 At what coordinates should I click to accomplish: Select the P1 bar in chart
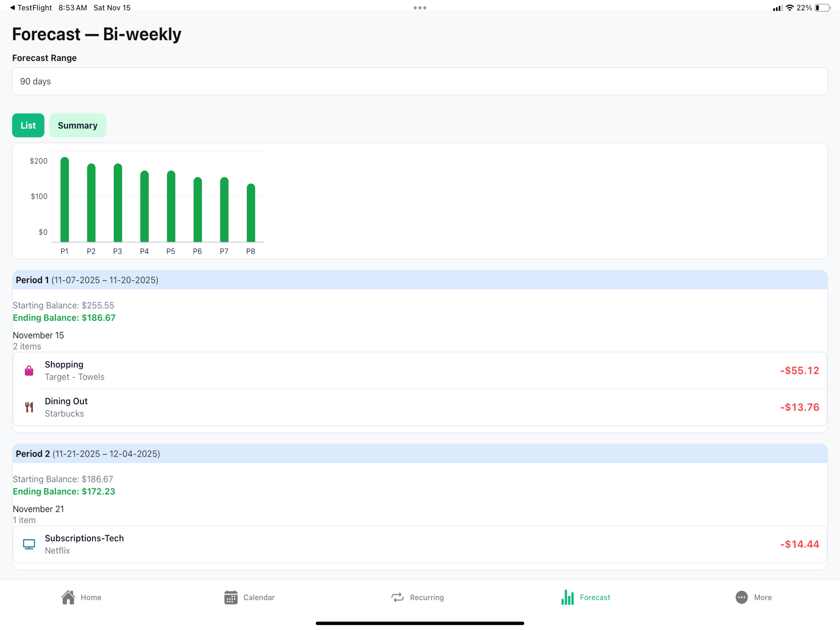click(x=65, y=199)
